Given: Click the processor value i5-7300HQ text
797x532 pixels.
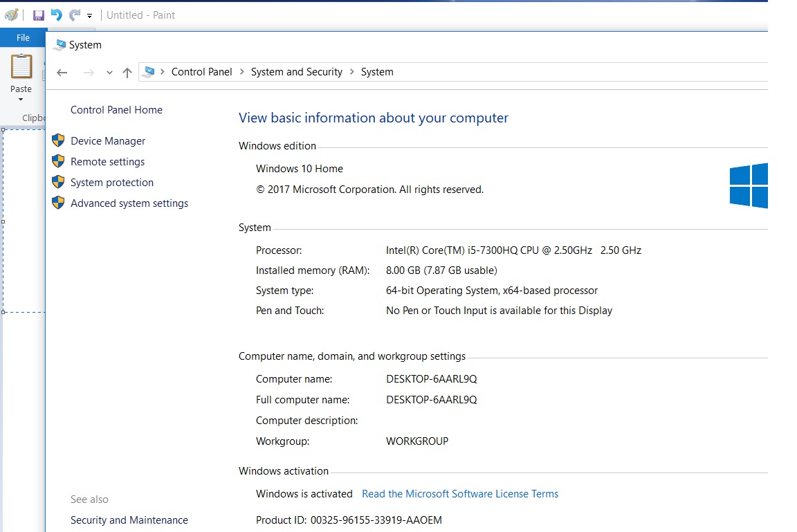Looking at the screenshot, I should tap(513, 250).
